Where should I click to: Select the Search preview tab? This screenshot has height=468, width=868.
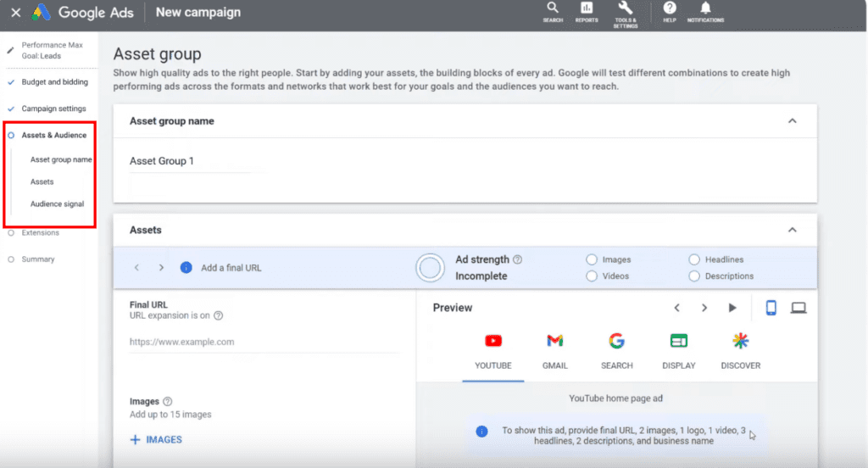617,352
